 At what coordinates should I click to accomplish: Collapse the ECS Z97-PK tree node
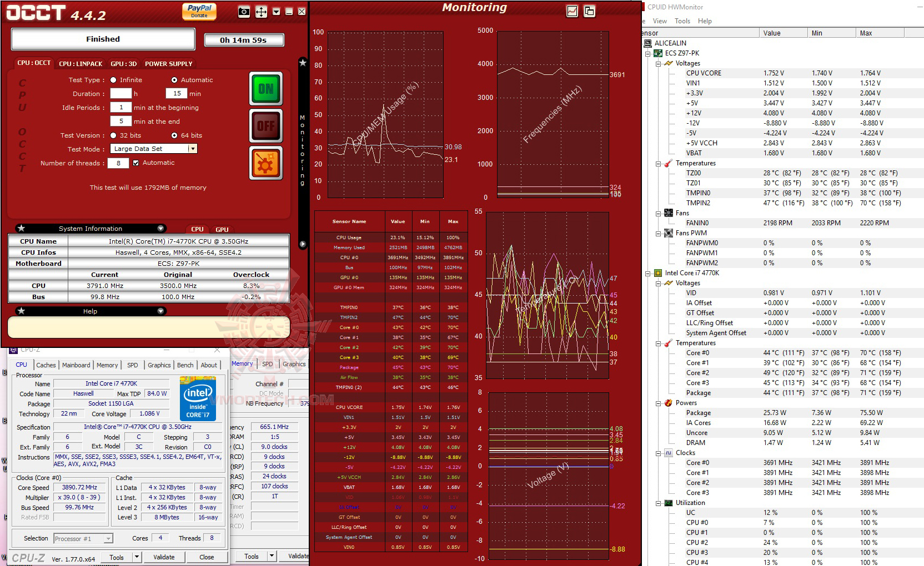tap(647, 54)
